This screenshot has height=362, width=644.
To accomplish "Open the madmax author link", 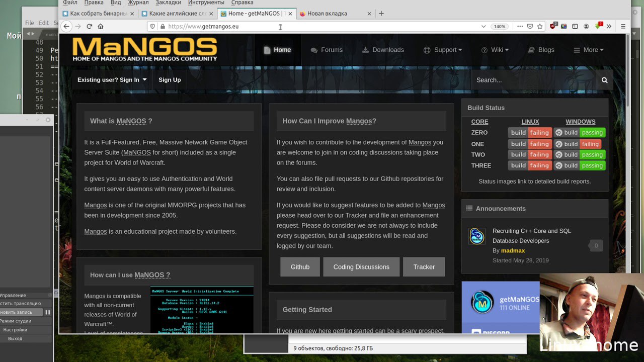I will (x=513, y=250).
